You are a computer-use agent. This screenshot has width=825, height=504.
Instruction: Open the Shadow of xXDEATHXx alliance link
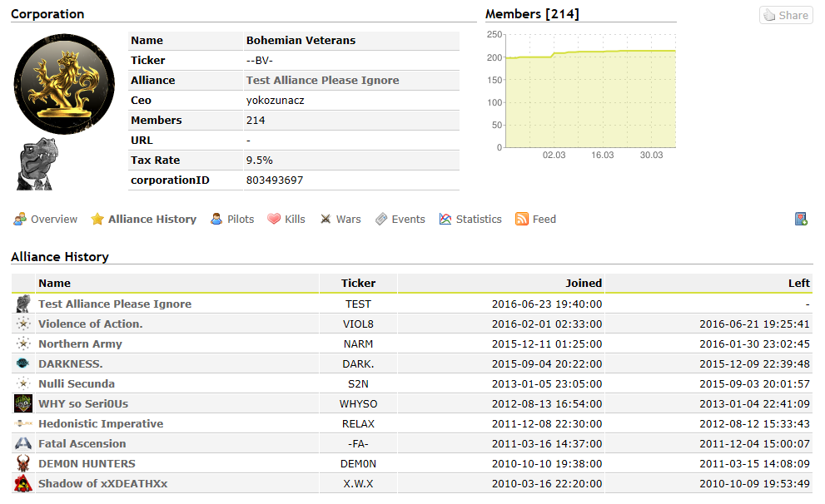coord(102,484)
